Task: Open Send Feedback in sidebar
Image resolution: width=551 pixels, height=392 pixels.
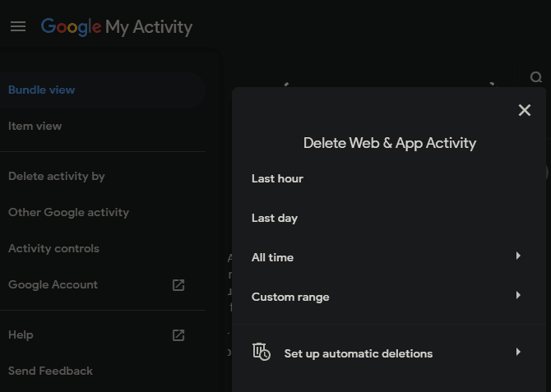Action: (50, 371)
